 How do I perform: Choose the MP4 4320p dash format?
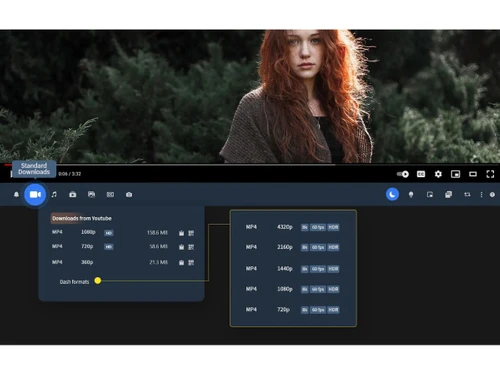pyautogui.click(x=292, y=227)
